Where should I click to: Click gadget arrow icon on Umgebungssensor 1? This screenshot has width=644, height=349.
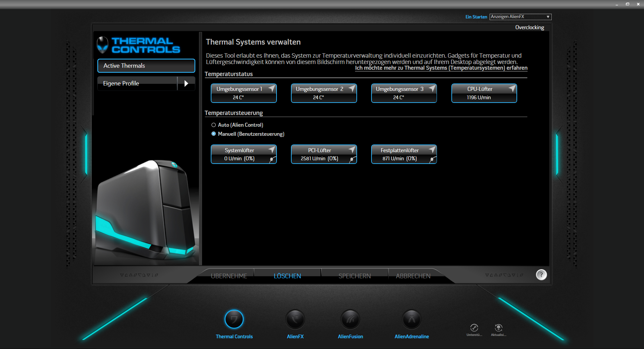271,88
